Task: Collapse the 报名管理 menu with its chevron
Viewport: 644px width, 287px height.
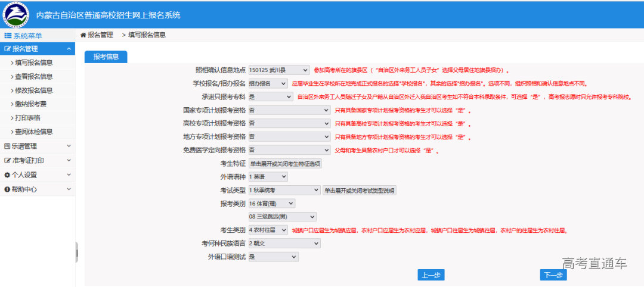Action: tap(69, 49)
